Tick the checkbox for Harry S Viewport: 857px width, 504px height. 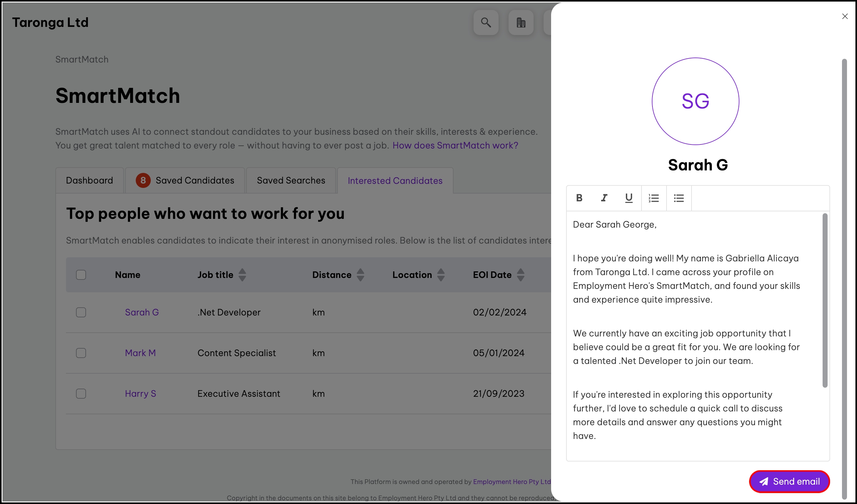81,394
